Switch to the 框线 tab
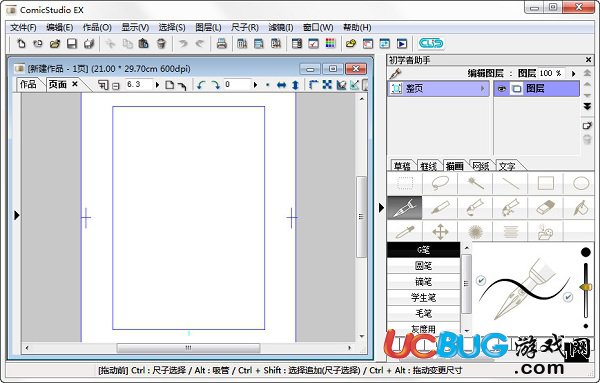This screenshot has height=383, width=600. (x=428, y=166)
